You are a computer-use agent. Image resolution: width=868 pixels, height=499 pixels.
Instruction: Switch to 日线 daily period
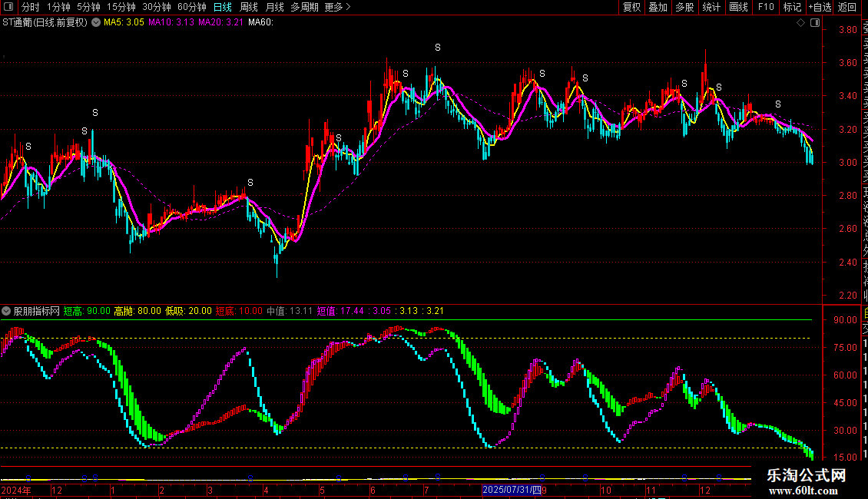point(223,7)
